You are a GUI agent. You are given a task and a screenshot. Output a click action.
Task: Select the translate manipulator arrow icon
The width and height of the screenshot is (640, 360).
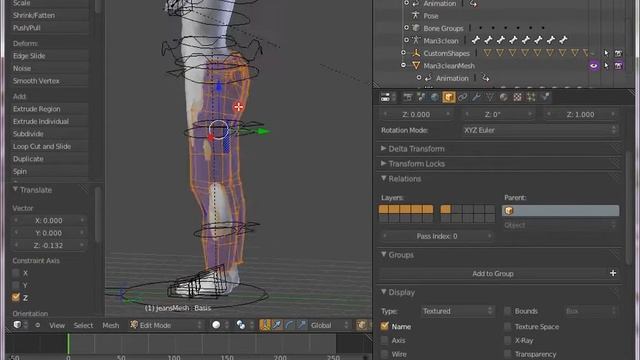pyautogui.click(x=277, y=325)
